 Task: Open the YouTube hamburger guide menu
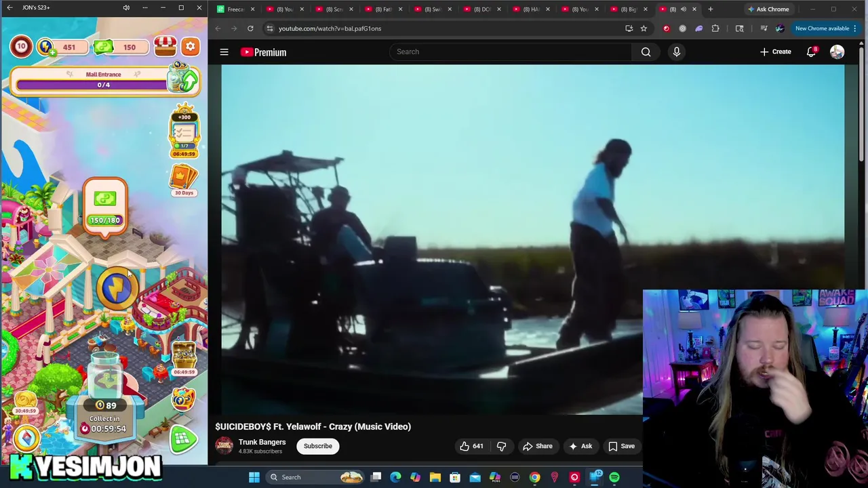click(224, 52)
